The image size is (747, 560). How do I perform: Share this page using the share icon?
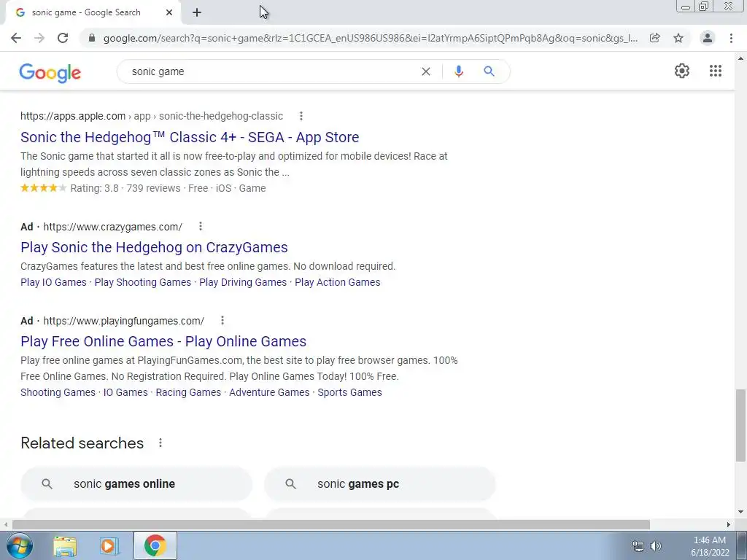(x=655, y=38)
